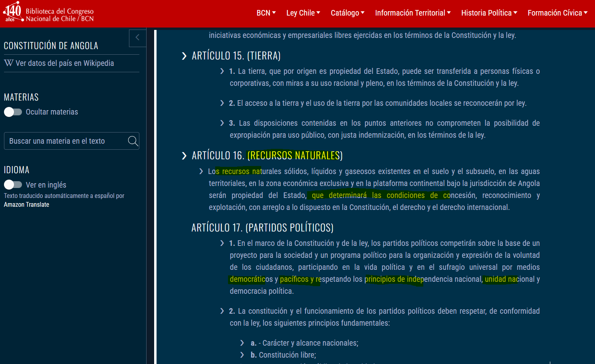This screenshot has width=595, height=364.
Task: Open the BCN 140 años logo homepage
Action: coord(48,13)
